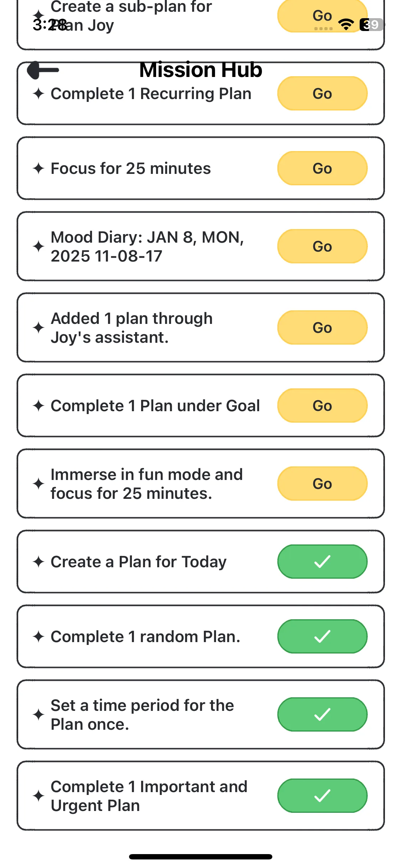Tap star icon beside Complete 1 random Plan
The height and width of the screenshot is (868, 401).
click(x=38, y=637)
